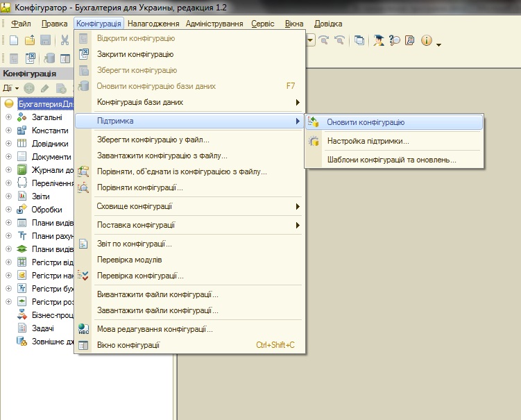Select the root БухгалтерияДл configuration node
Screen dimensions: 521x420
click(x=46, y=104)
